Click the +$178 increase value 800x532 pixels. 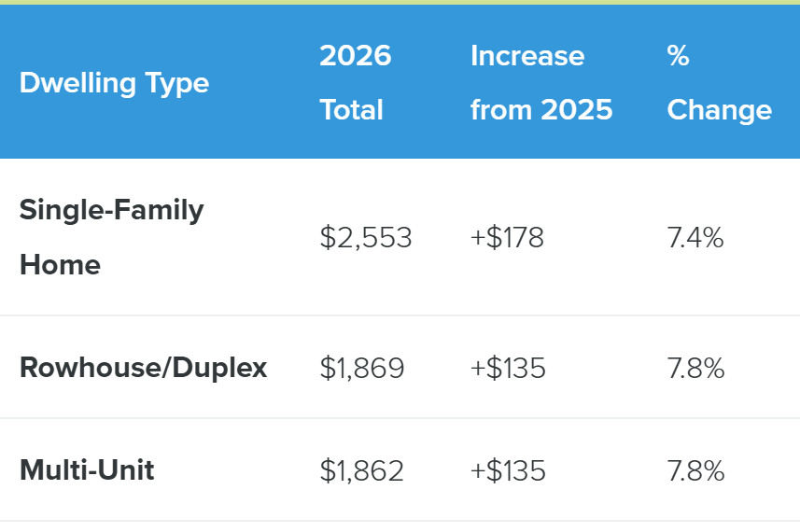point(507,238)
